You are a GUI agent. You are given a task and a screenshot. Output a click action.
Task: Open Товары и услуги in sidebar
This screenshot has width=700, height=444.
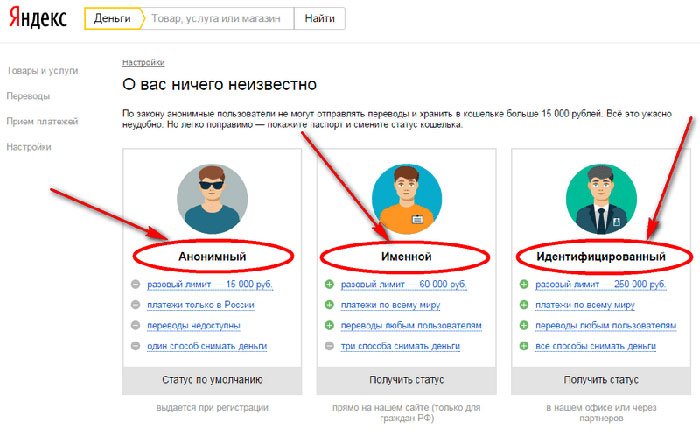click(43, 71)
